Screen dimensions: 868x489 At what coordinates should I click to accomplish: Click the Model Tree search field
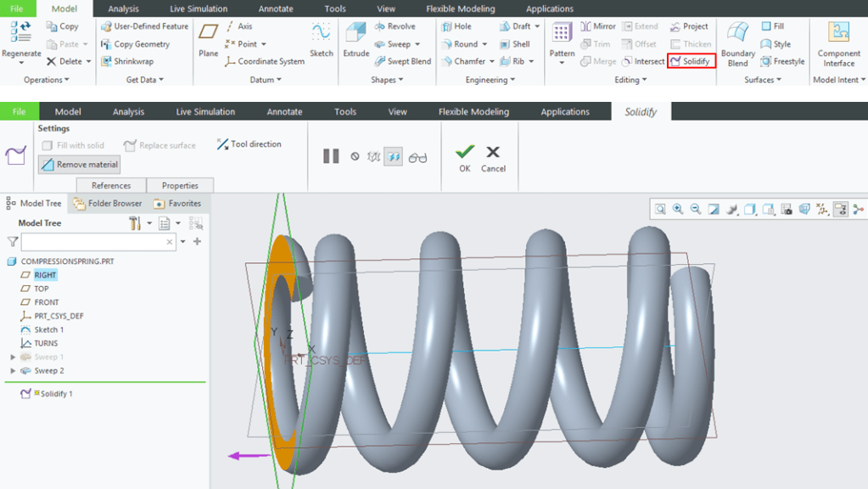tap(93, 242)
